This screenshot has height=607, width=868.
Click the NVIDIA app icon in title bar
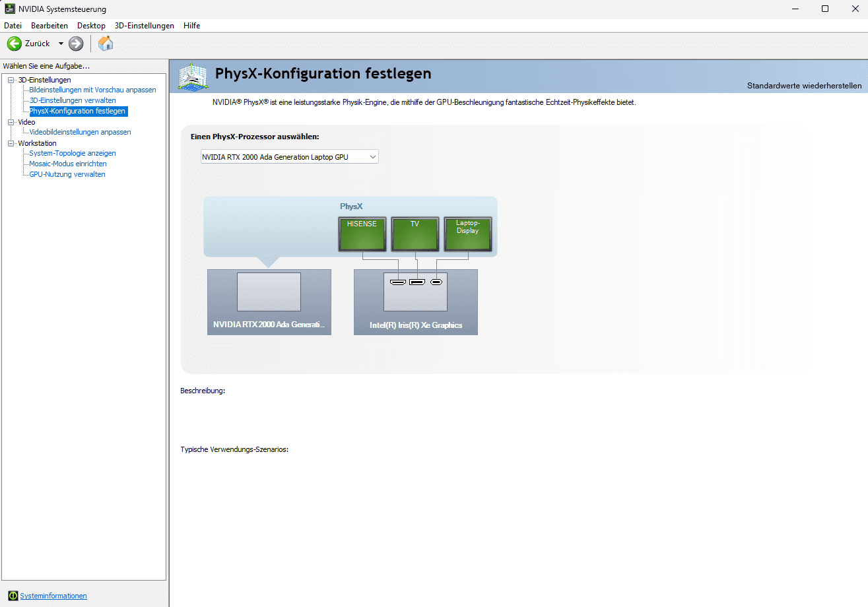pos(10,9)
